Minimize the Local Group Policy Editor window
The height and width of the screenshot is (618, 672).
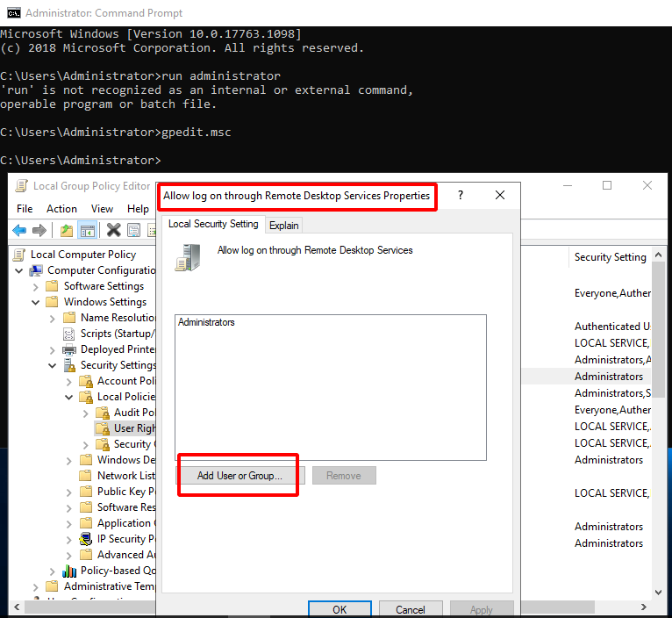pyautogui.click(x=568, y=186)
